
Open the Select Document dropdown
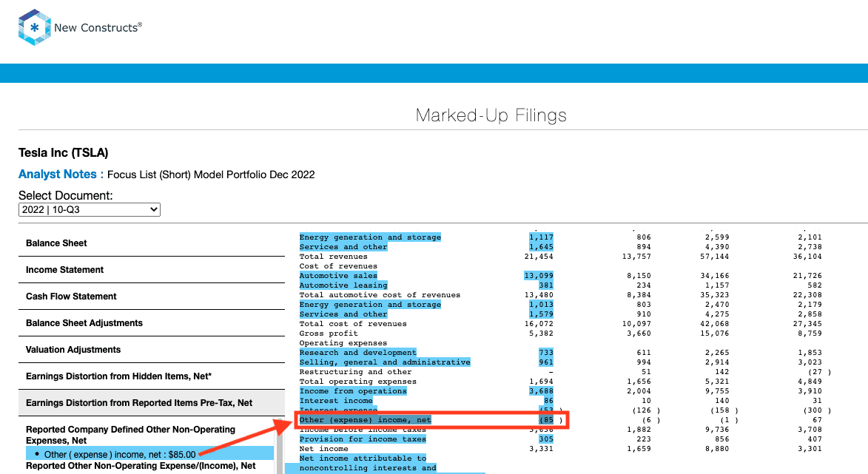tap(89, 209)
